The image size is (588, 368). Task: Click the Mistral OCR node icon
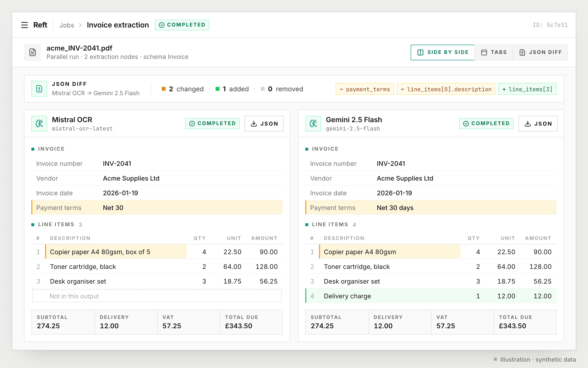[x=39, y=123]
